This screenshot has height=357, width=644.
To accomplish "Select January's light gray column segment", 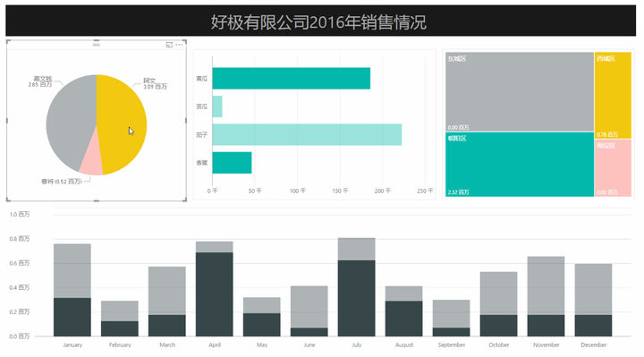I will [x=72, y=271].
